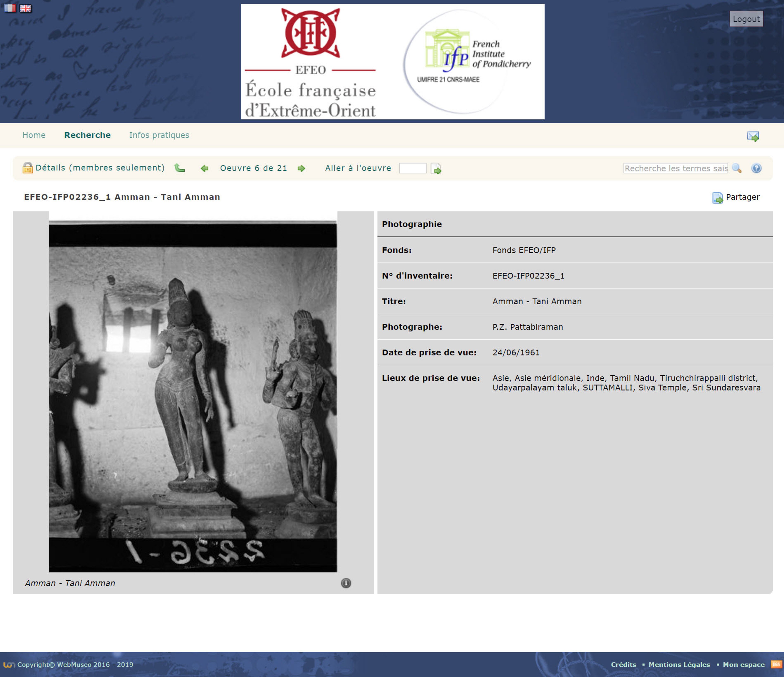Click the go-to-oeuvre submit icon
The image size is (784, 677).
pos(436,168)
